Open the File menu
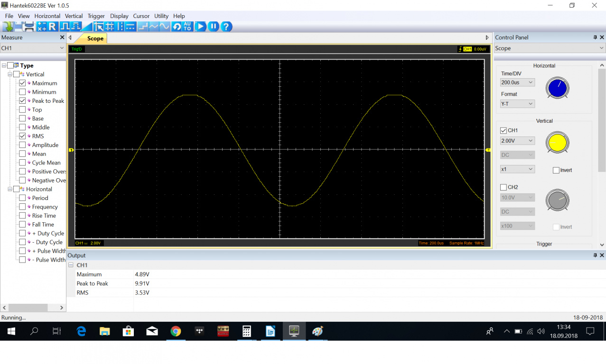 tap(9, 16)
